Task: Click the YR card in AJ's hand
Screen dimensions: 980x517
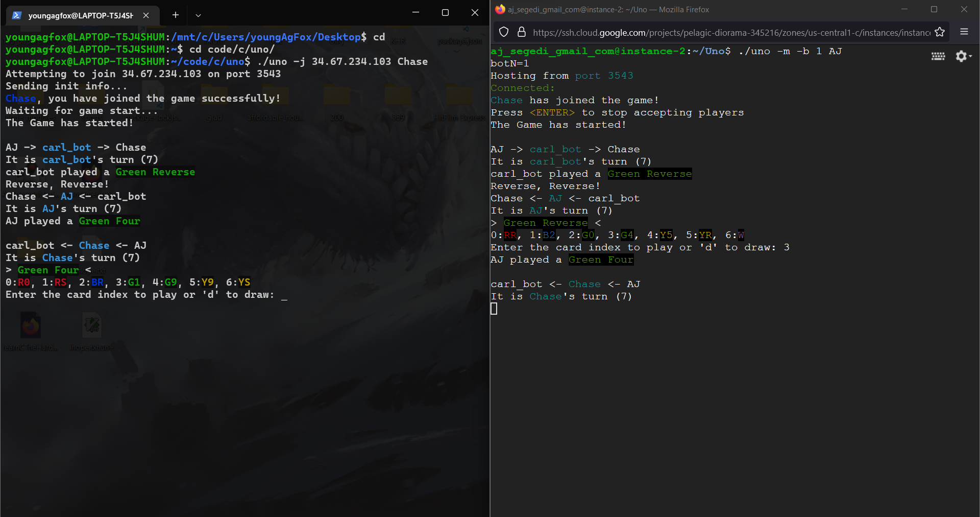Action: tap(705, 235)
